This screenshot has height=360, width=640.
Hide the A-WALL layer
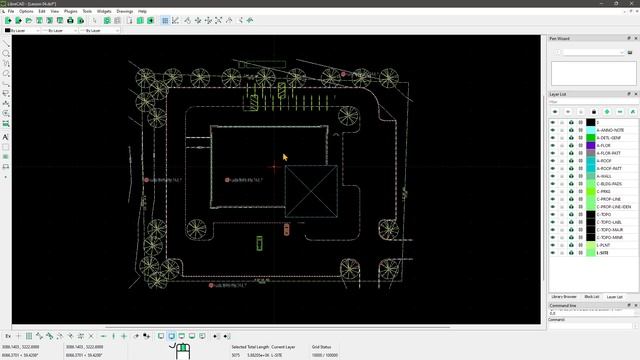tap(553, 176)
